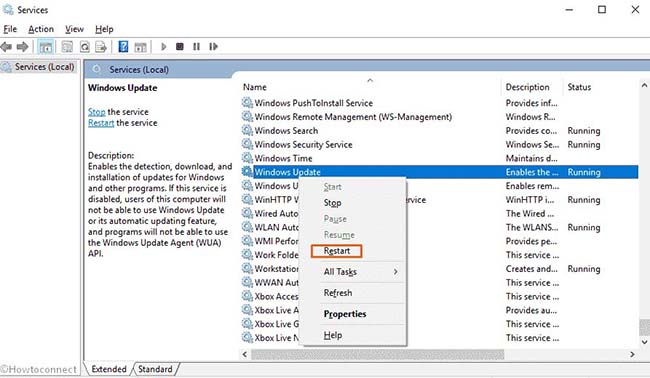This screenshot has height=378, width=650.
Task: Click gear icon beside Windows Time
Action: [247, 158]
